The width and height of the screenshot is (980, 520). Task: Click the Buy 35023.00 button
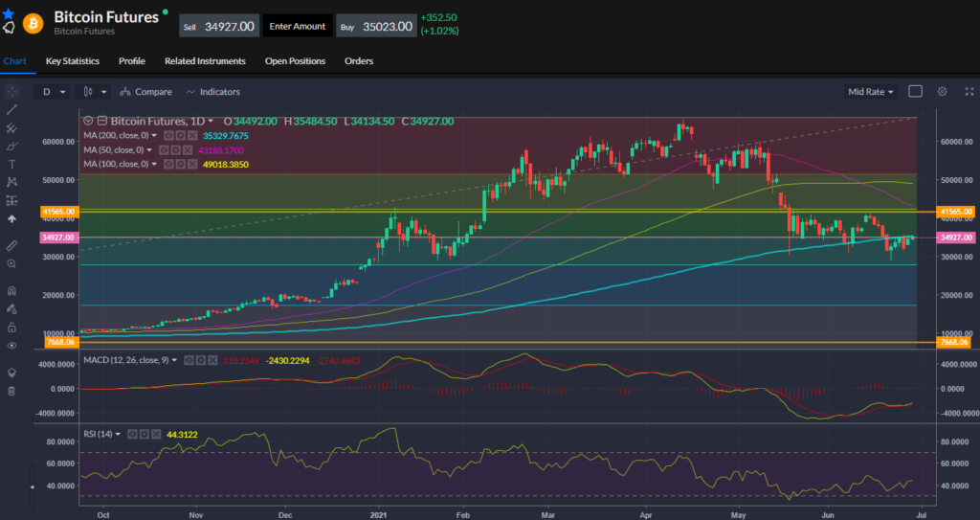[x=376, y=26]
